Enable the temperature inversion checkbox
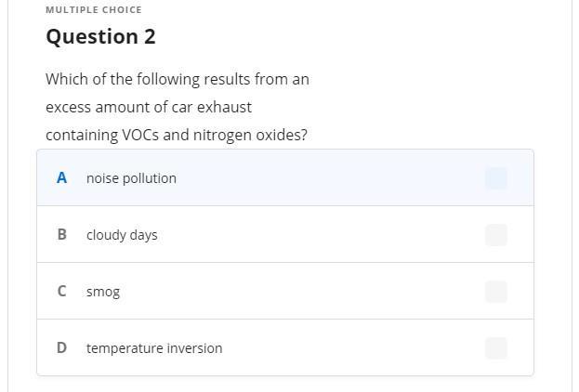Image resolution: width=579 pixels, height=392 pixels. (496, 348)
